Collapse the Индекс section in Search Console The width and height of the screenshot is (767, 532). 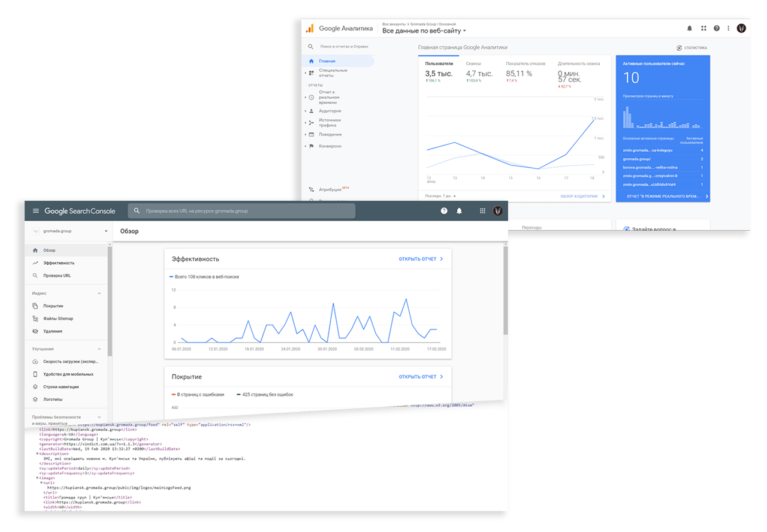[99, 294]
